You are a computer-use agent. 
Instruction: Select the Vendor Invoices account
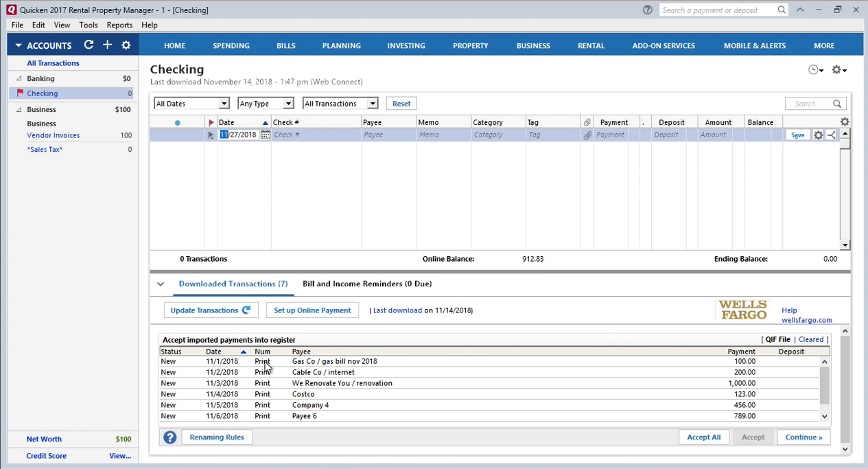54,135
